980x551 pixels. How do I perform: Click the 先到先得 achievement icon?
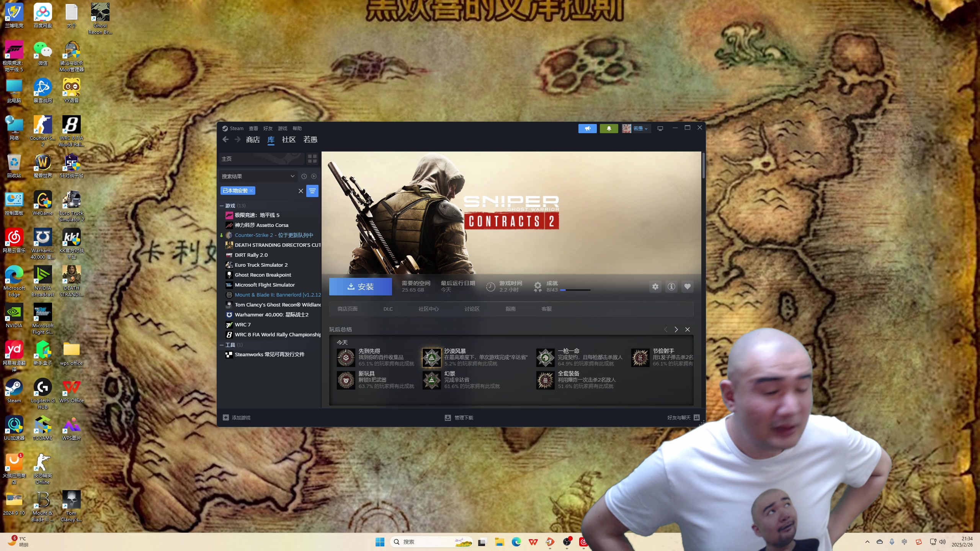pyautogui.click(x=346, y=358)
